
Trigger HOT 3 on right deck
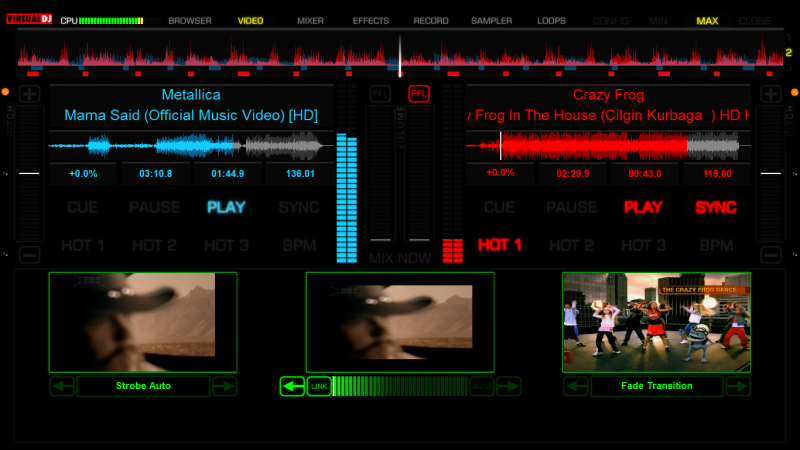[x=643, y=245]
